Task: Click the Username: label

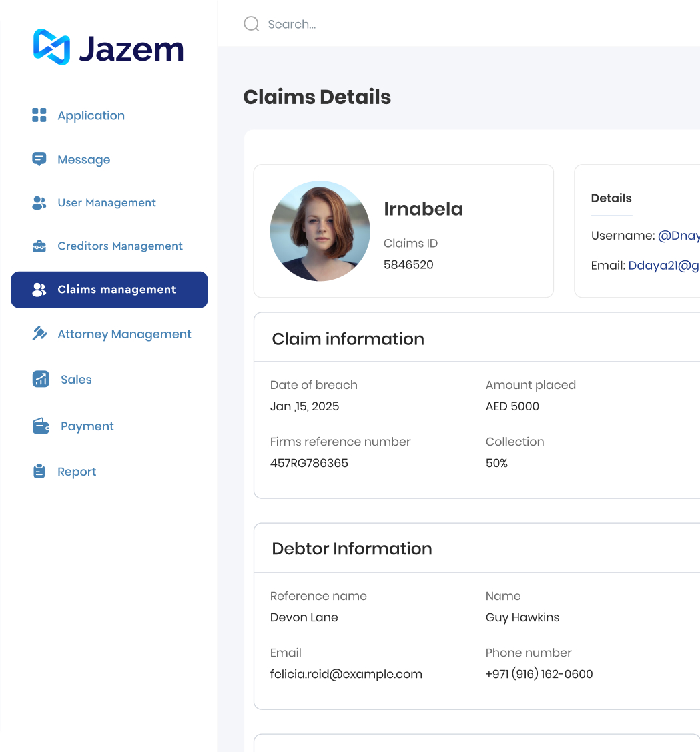Action: (x=623, y=236)
